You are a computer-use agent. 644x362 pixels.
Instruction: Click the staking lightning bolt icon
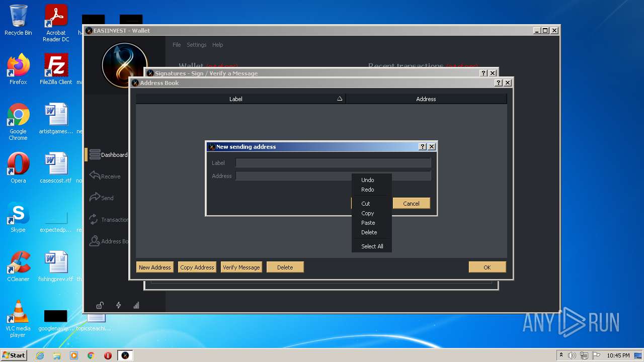[118, 305]
